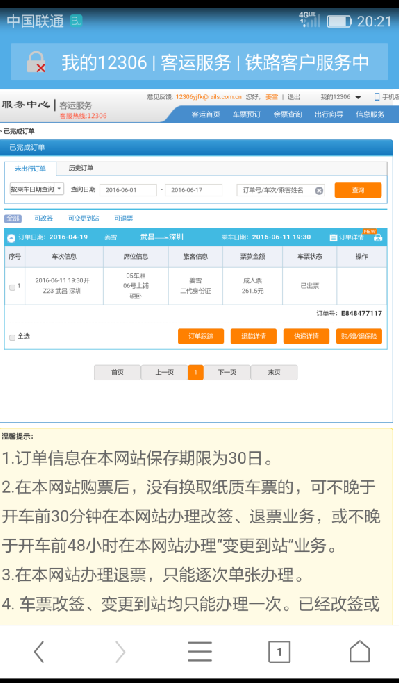Go to 下一页 in the pagination
This screenshot has height=683, width=399.
pos(227,372)
